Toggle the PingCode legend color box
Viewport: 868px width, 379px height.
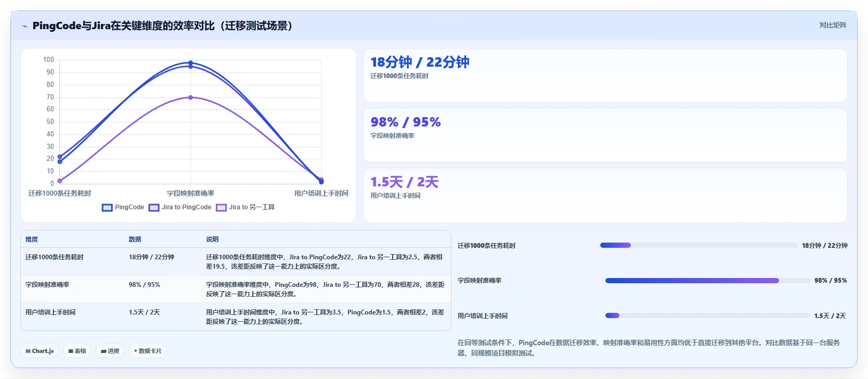click(x=107, y=207)
